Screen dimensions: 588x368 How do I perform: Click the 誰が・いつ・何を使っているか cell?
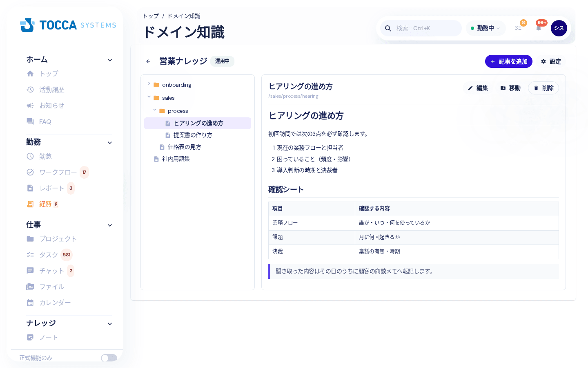tap(457, 223)
